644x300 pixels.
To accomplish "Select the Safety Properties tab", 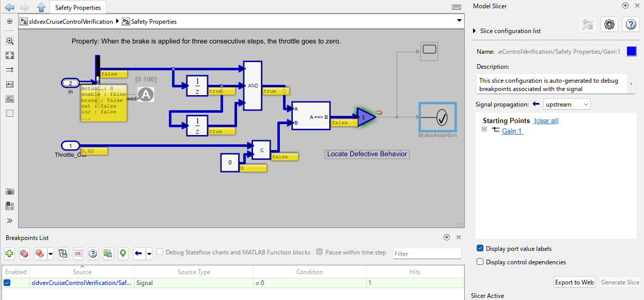I will [x=78, y=7].
